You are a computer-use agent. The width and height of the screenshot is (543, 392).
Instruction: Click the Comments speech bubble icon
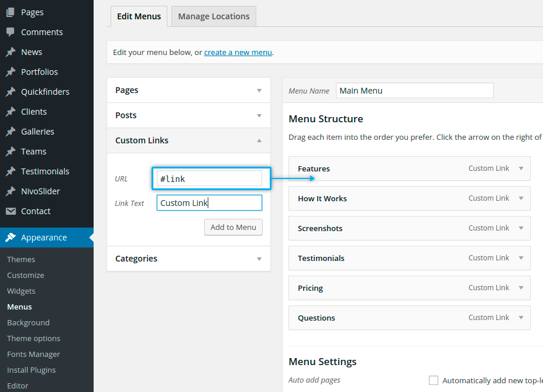pos(11,32)
